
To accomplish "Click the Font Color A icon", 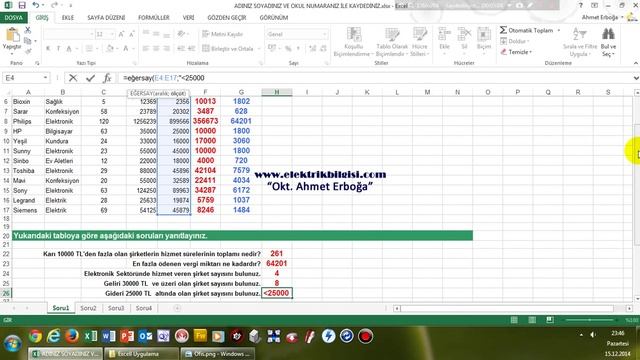I will 126,49.
